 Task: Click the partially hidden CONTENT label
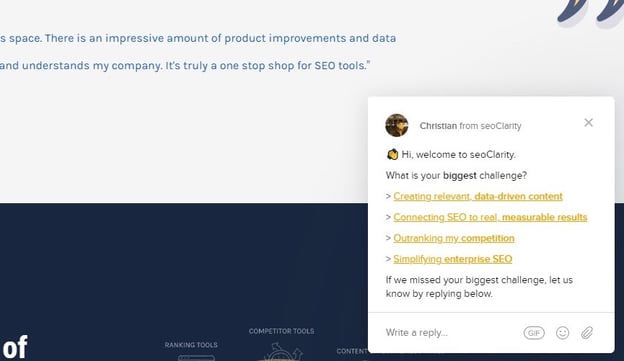coord(352,351)
